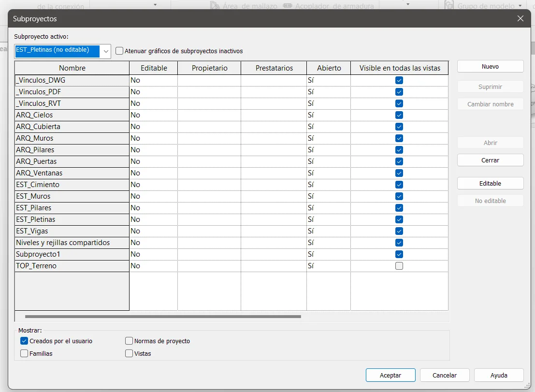
Task: Select the TOP_Terreno subproject name
Action: (x=72, y=266)
